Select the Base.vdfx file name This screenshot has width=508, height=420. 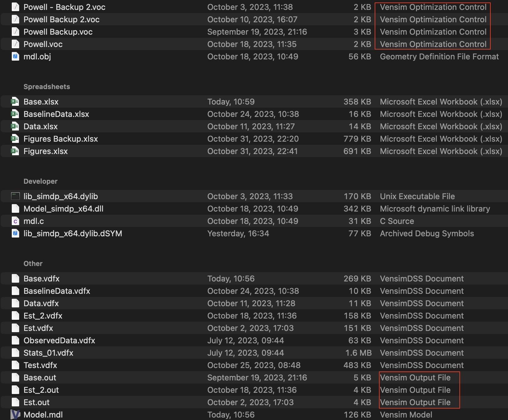point(41,279)
